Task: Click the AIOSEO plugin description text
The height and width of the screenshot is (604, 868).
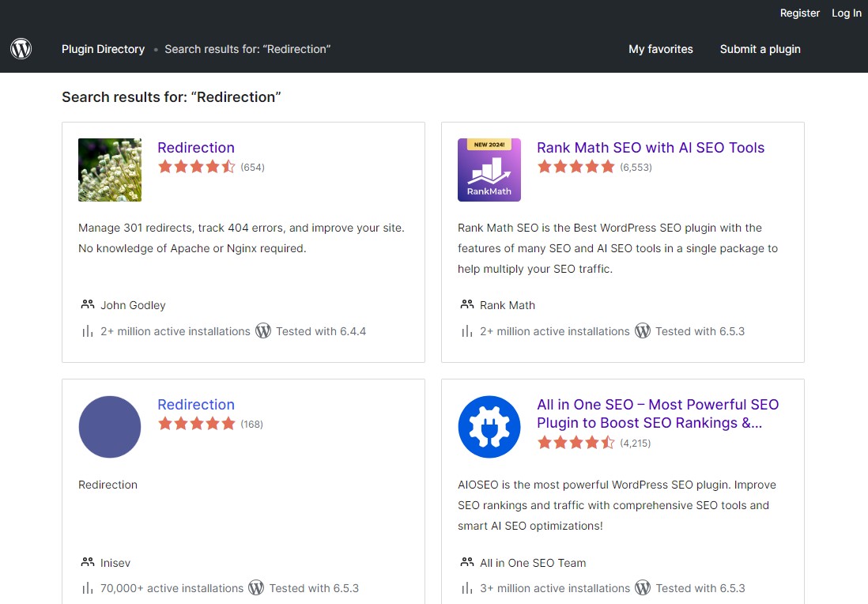Action: (617, 505)
